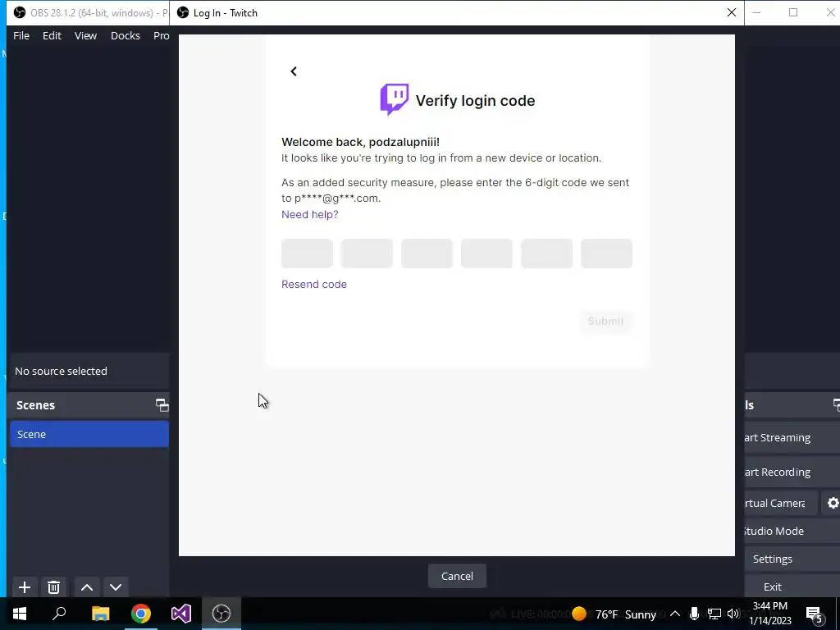Click Start Recording button in OBS
This screenshot has width=840, height=630.
click(792, 472)
